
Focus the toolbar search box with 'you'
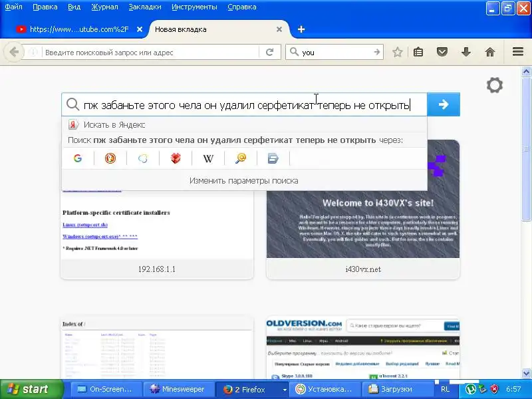click(334, 53)
